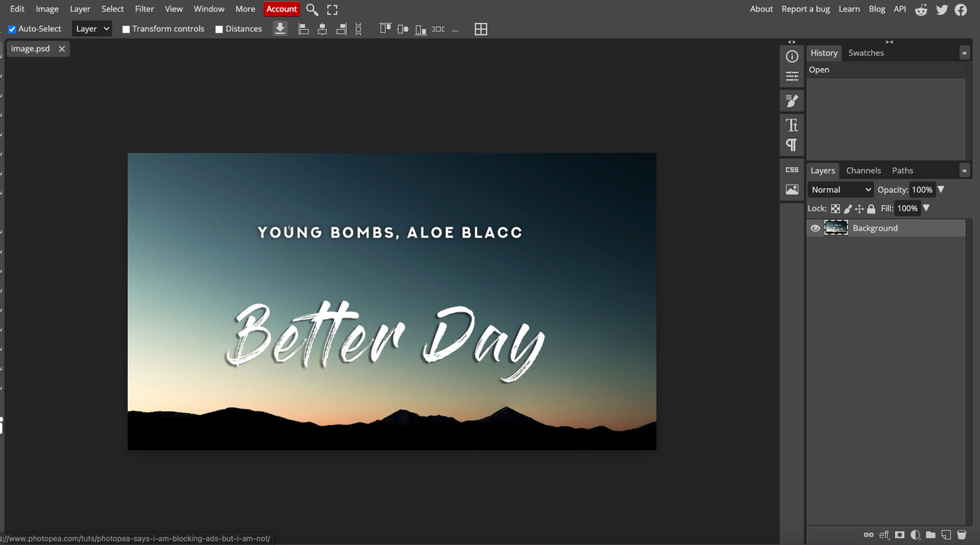Align bottom edges icon

coord(420,29)
